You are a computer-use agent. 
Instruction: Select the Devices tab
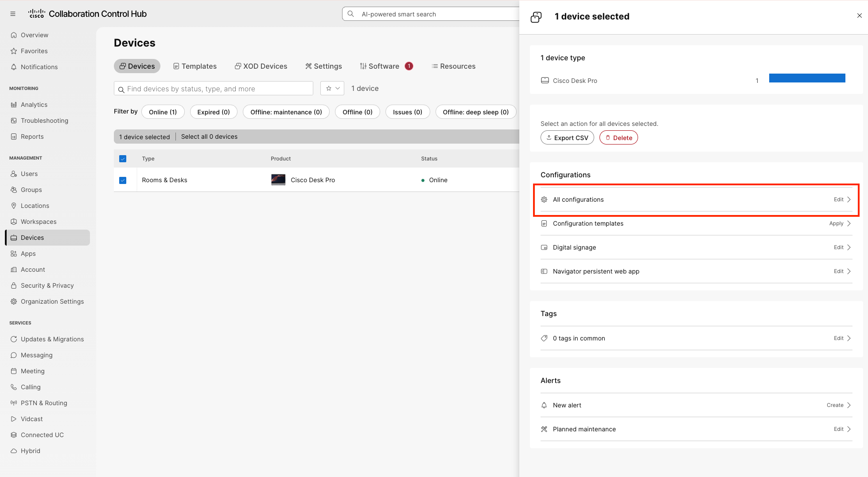pos(137,66)
